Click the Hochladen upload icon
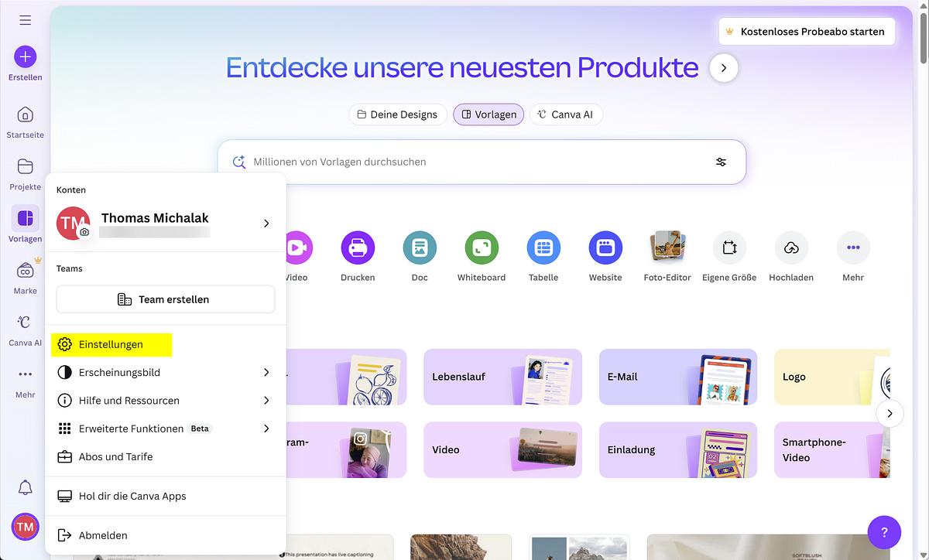 (791, 248)
